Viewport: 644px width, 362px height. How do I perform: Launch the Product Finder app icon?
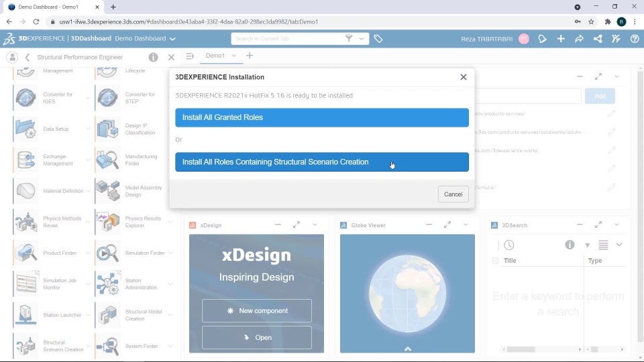[26, 253]
